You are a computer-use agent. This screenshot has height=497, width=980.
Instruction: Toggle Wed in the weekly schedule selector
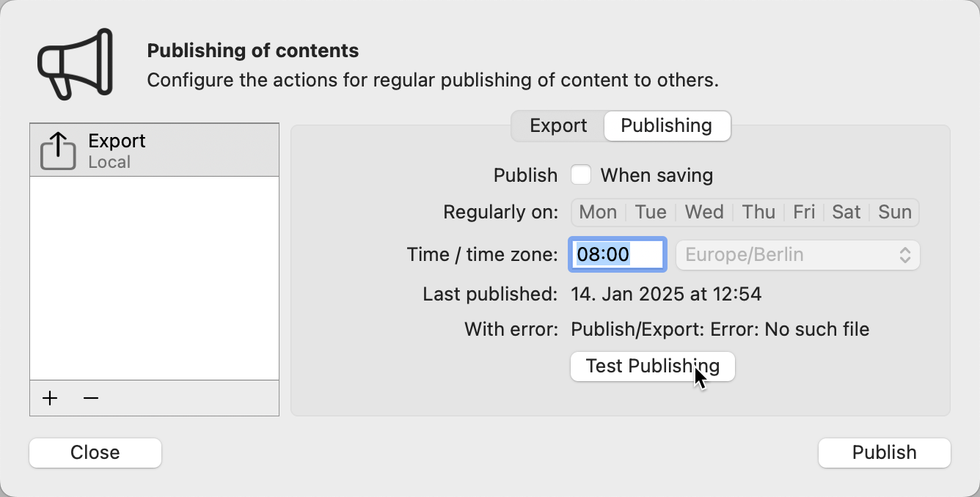(703, 212)
